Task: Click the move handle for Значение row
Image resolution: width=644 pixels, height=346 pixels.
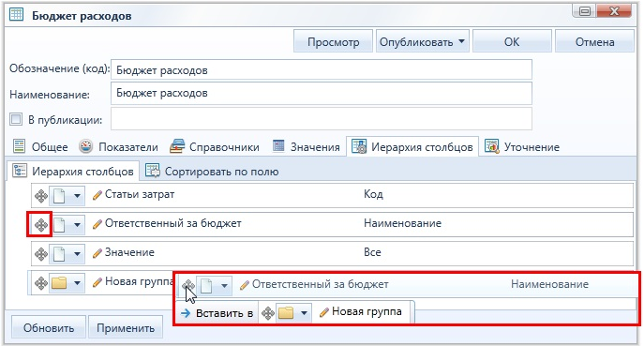Action: (41, 253)
